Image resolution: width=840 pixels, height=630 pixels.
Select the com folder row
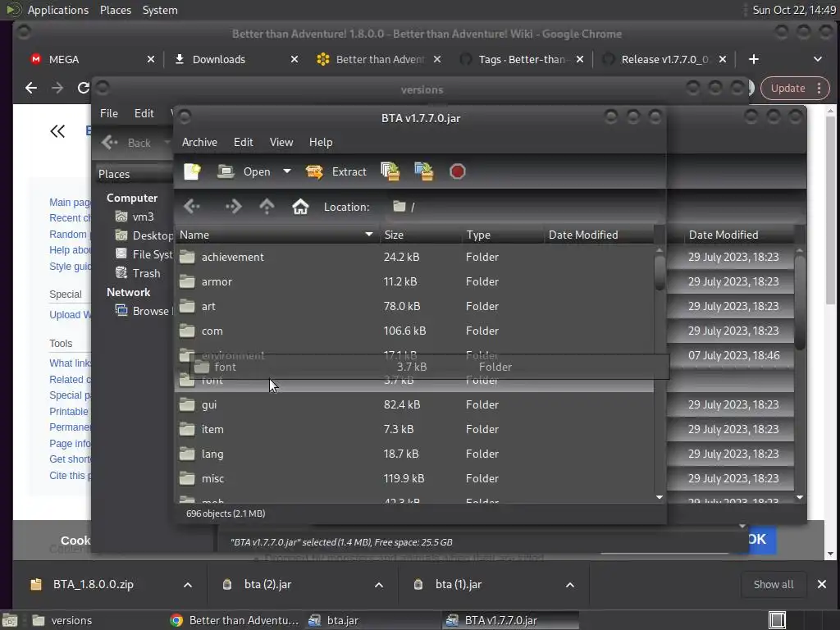click(414, 331)
